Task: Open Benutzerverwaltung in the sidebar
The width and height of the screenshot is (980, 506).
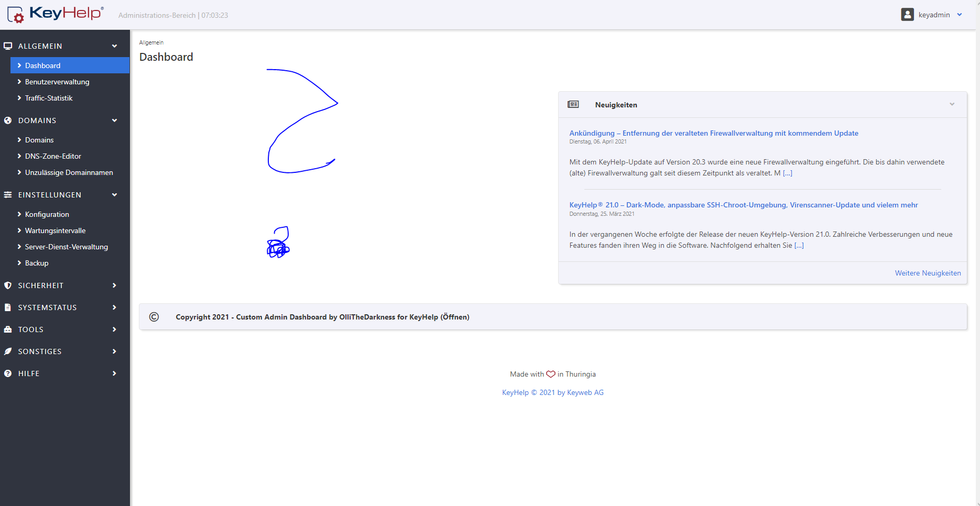Action: pyautogui.click(x=57, y=82)
